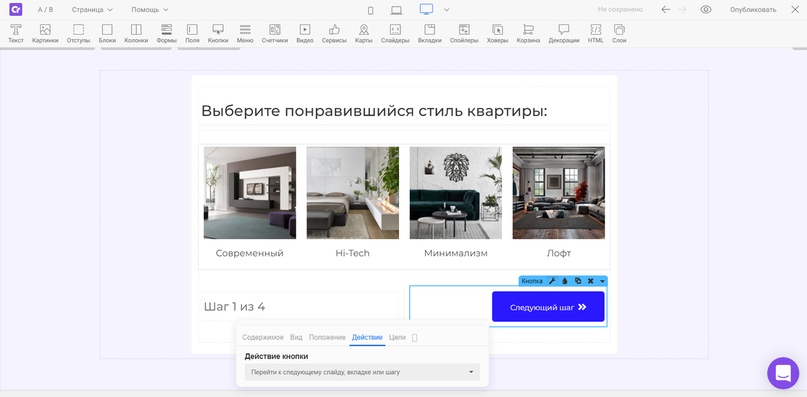Expand the Страница dropdown menu
The height and width of the screenshot is (397, 807).
(x=92, y=10)
